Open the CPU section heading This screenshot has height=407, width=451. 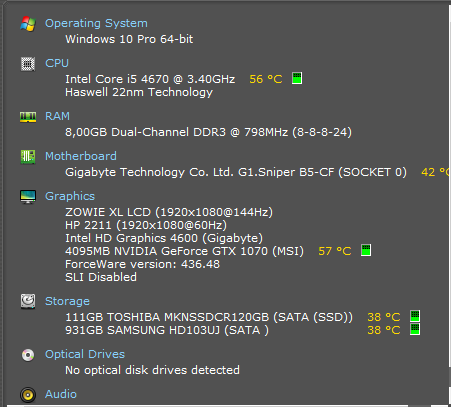[x=57, y=63]
